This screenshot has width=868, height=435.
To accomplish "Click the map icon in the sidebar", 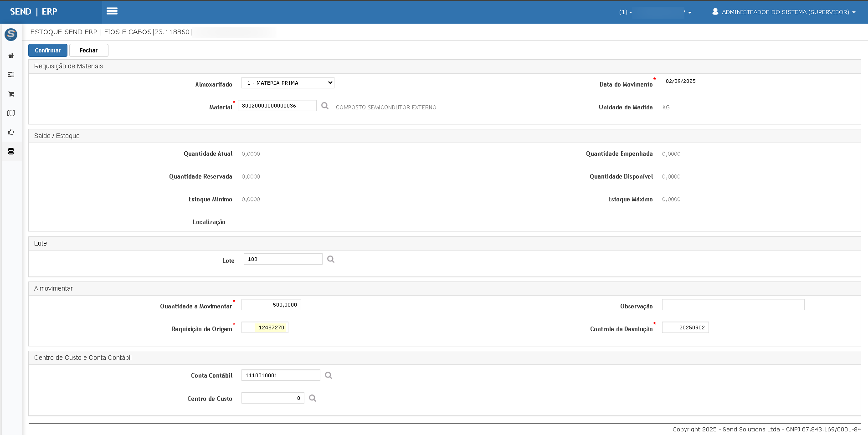I will pos(11,113).
